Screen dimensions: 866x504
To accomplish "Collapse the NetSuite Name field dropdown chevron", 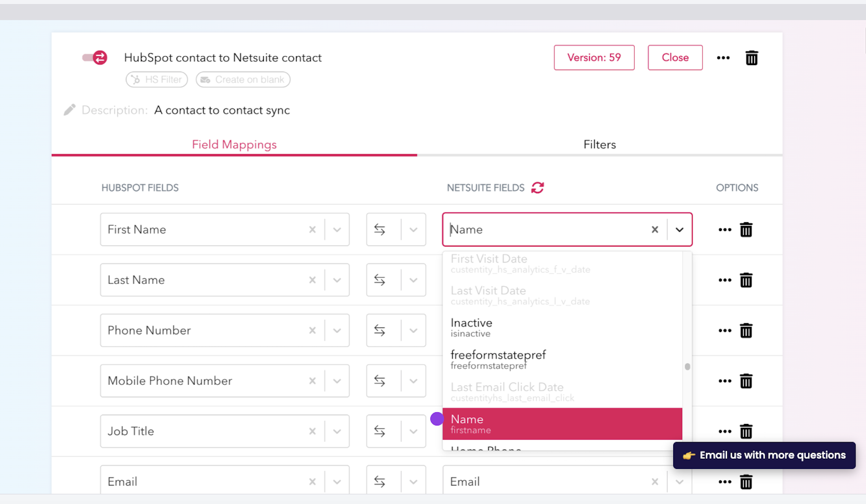I will (679, 229).
